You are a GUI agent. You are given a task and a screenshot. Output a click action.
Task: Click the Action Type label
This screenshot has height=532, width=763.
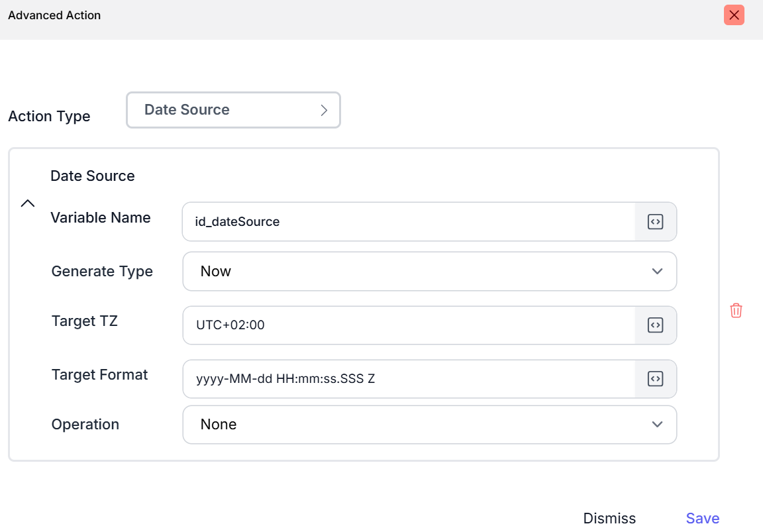(x=49, y=117)
